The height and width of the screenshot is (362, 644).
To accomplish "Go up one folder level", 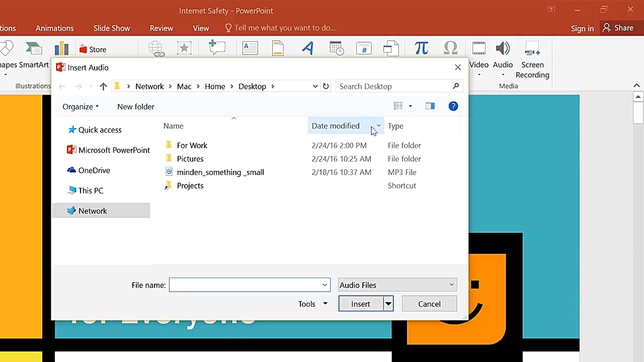I will [x=103, y=86].
